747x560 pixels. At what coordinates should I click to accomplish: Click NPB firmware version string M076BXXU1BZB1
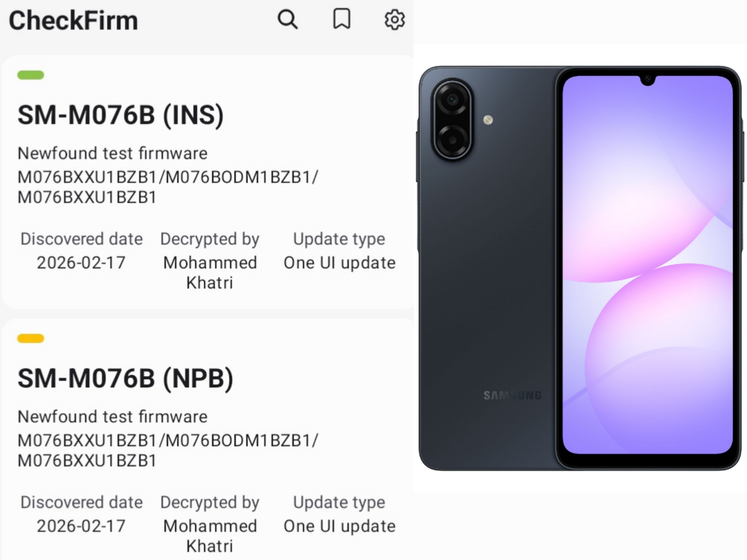pos(168,450)
